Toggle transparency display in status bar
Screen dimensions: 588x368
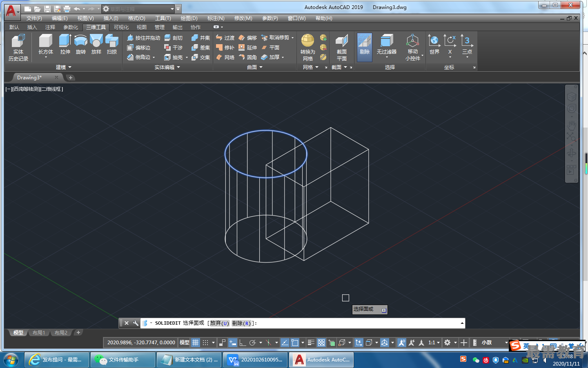click(x=321, y=343)
